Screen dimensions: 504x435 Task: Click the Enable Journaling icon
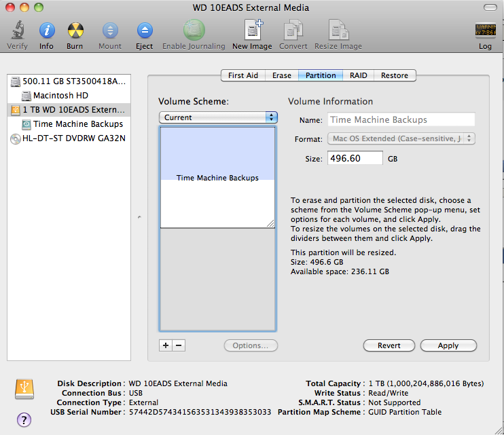[x=194, y=30]
